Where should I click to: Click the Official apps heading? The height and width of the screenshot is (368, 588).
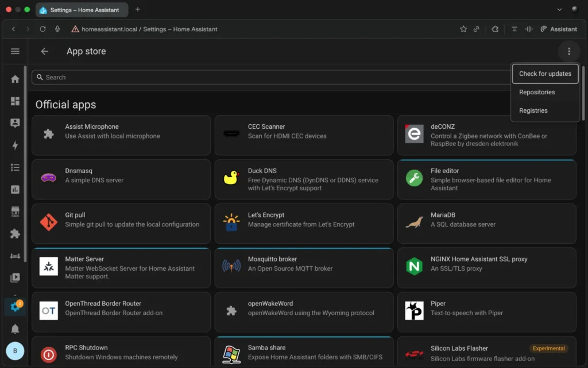[x=65, y=105]
